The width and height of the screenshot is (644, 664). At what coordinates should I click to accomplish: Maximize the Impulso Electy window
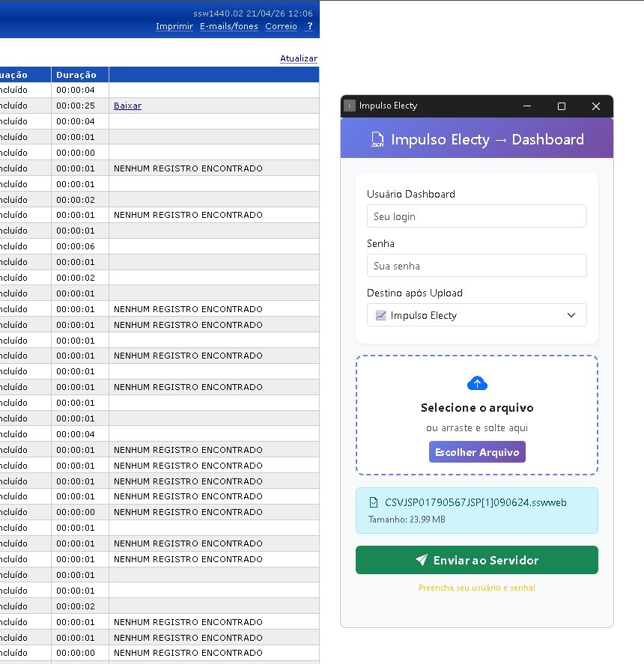click(562, 106)
